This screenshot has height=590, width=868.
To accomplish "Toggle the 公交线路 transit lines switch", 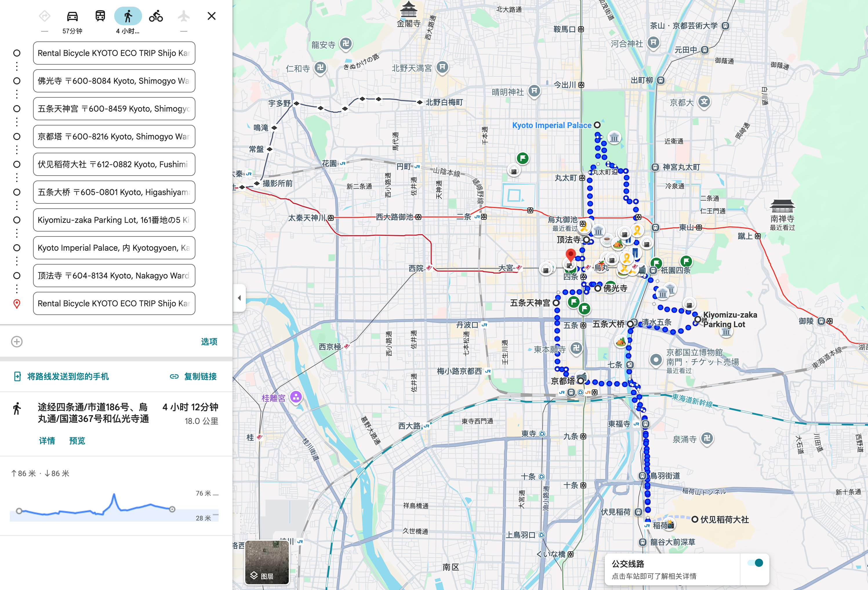I will click(x=755, y=563).
